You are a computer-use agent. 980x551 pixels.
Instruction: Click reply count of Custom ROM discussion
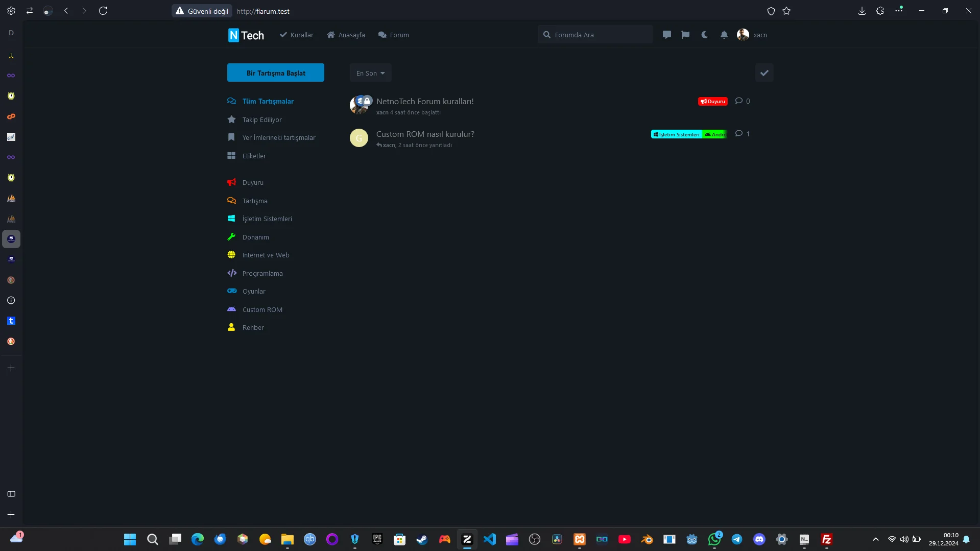click(743, 134)
